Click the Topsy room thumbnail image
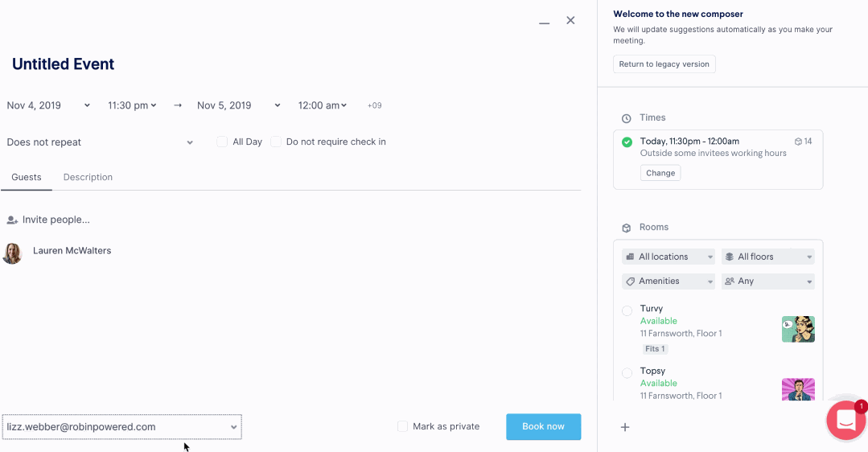 (798, 389)
